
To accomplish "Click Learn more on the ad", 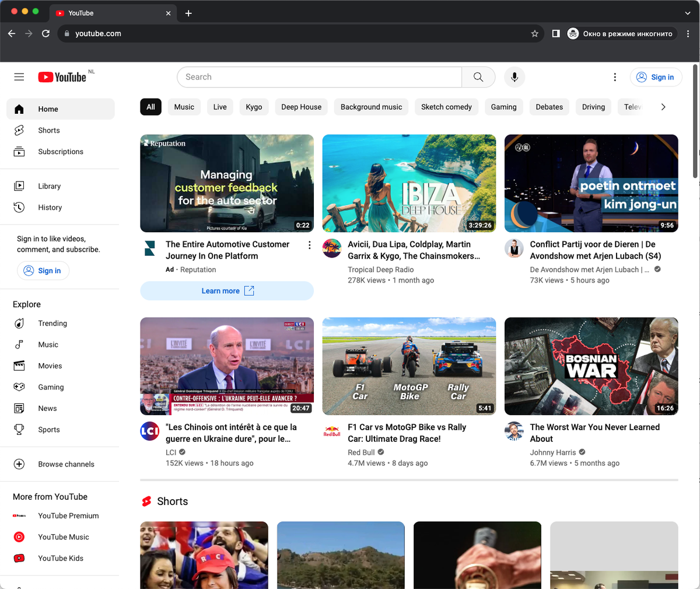I will click(227, 291).
